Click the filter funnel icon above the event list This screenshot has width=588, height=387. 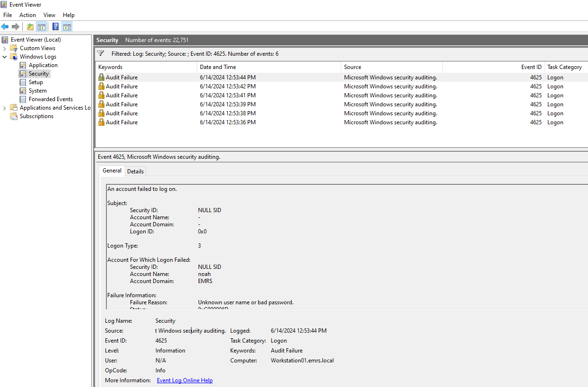point(101,53)
